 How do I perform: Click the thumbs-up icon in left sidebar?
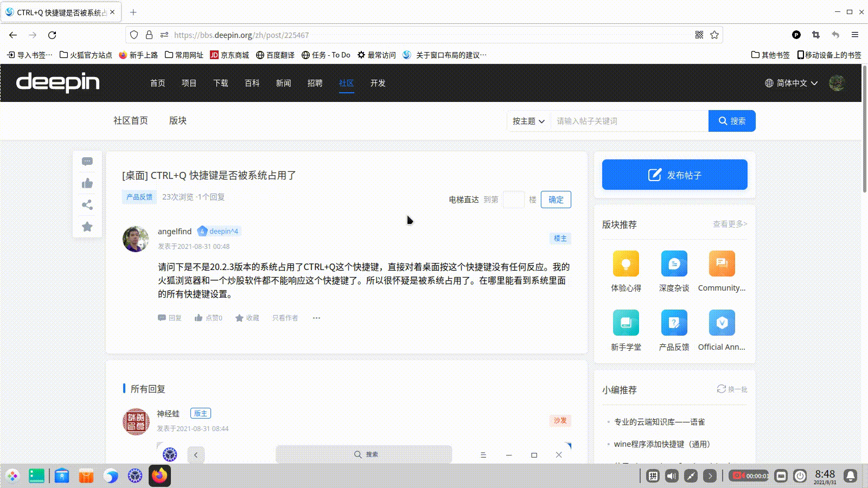(87, 183)
